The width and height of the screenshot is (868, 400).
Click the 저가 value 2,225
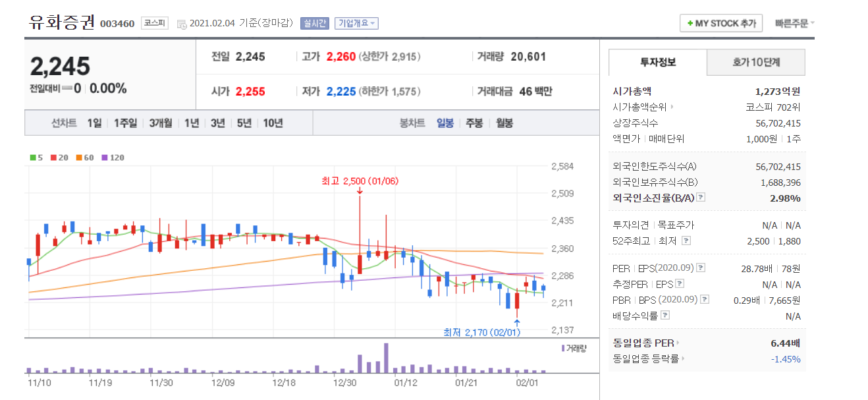(x=342, y=92)
